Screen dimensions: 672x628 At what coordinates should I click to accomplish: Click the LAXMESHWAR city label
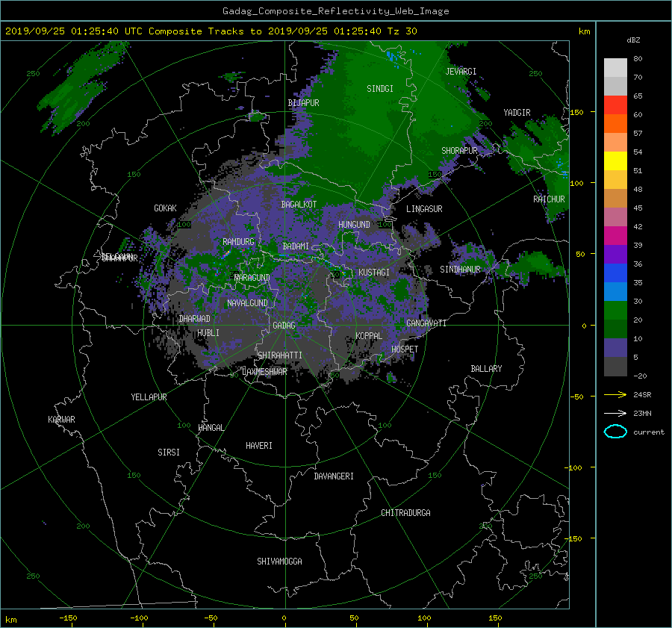264,372
